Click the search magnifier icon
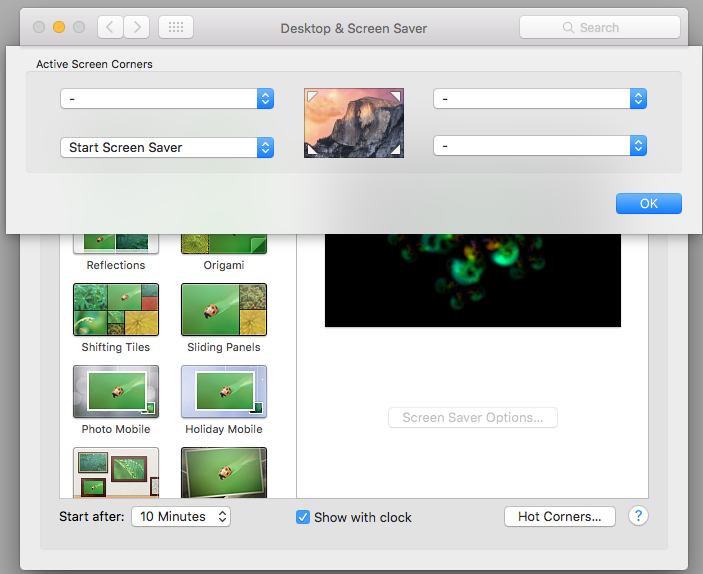 pos(568,27)
